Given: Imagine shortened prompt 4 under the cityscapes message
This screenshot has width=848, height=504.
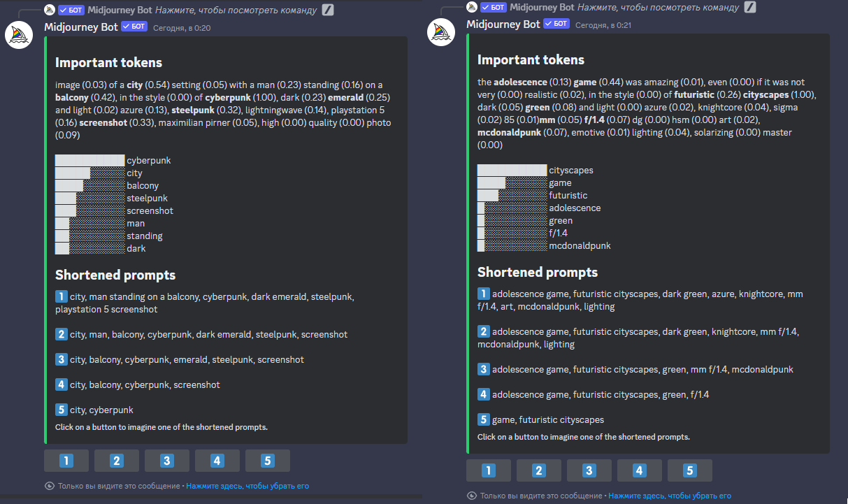Looking at the screenshot, I should click(640, 470).
